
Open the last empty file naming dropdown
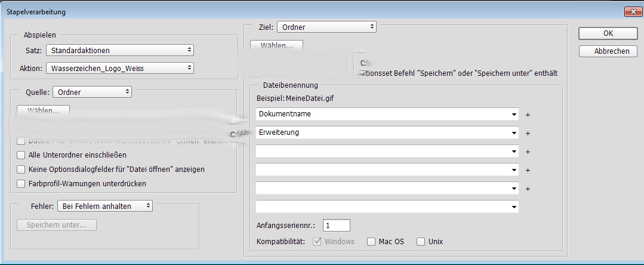pyautogui.click(x=514, y=207)
